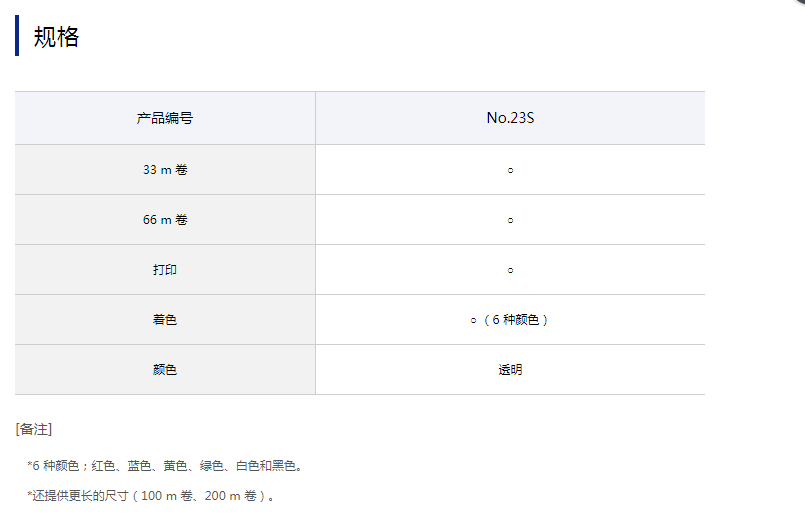This screenshot has height=530, width=805.
Task: Select the 着色 row label
Action: click(165, 320)
